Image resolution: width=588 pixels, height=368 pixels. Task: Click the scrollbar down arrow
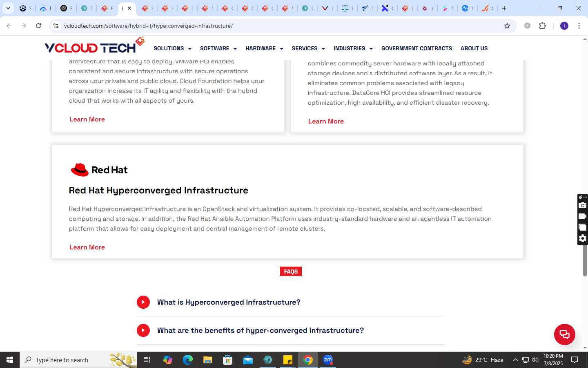pos(585,348)
